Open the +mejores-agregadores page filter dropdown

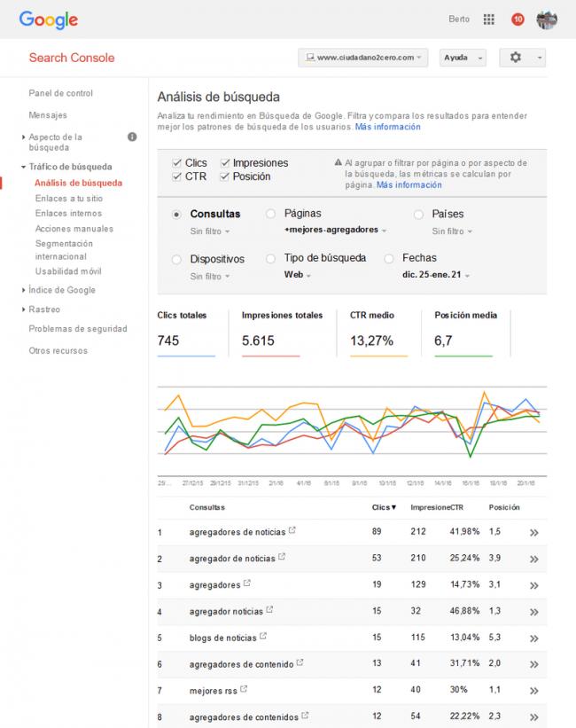point(336,230)
